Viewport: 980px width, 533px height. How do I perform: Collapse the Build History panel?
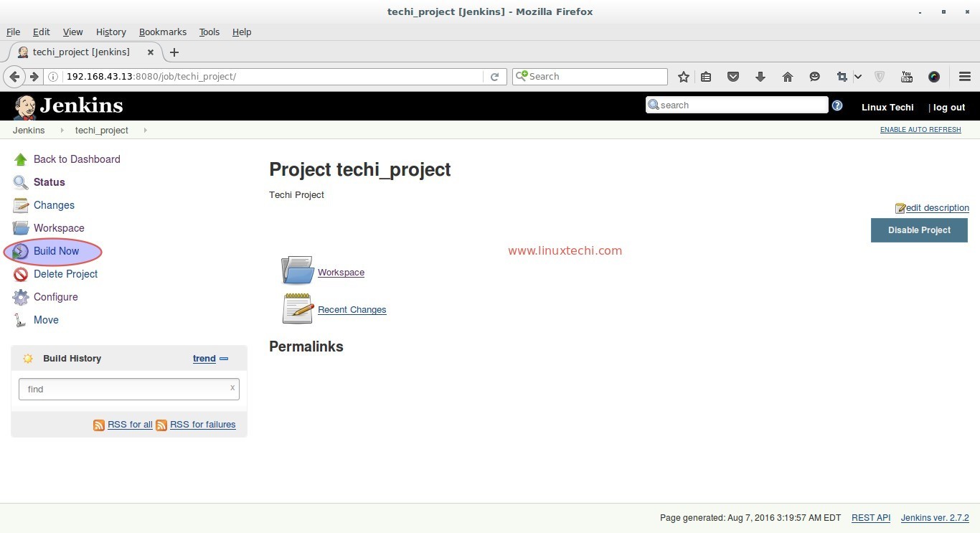(x=223, y=358)
